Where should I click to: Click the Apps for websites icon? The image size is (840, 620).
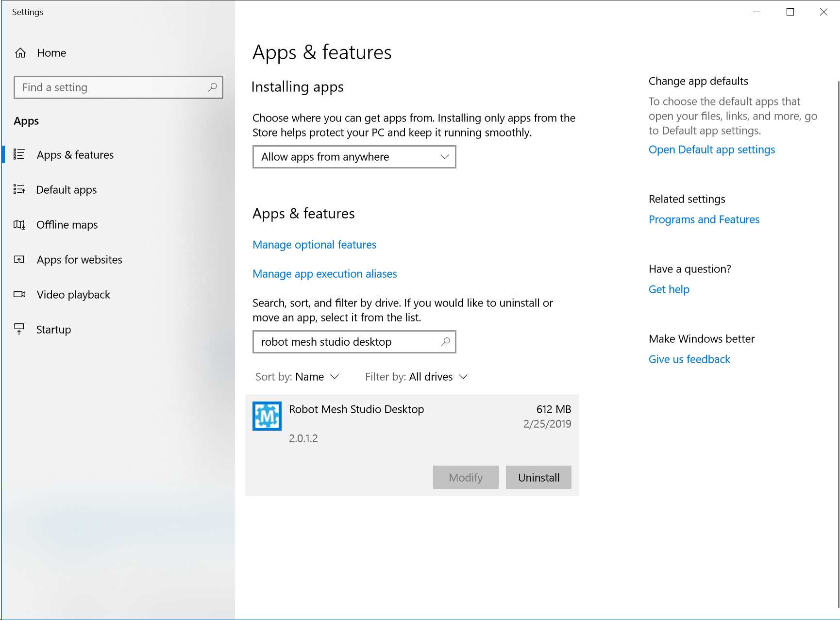[19, 260]
